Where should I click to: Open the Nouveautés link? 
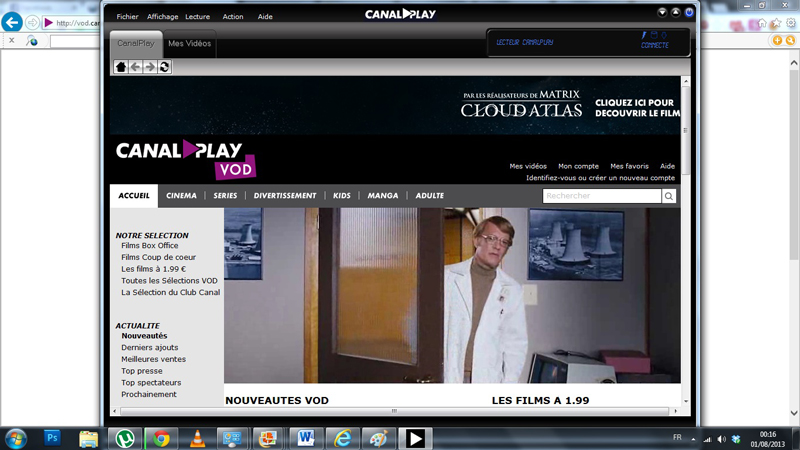point(144,336)
